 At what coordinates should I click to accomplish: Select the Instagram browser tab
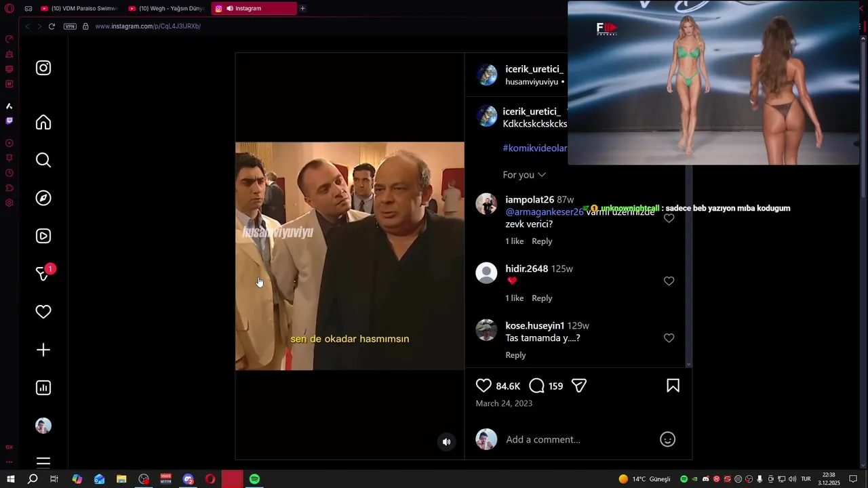click(x=254, y=8)
